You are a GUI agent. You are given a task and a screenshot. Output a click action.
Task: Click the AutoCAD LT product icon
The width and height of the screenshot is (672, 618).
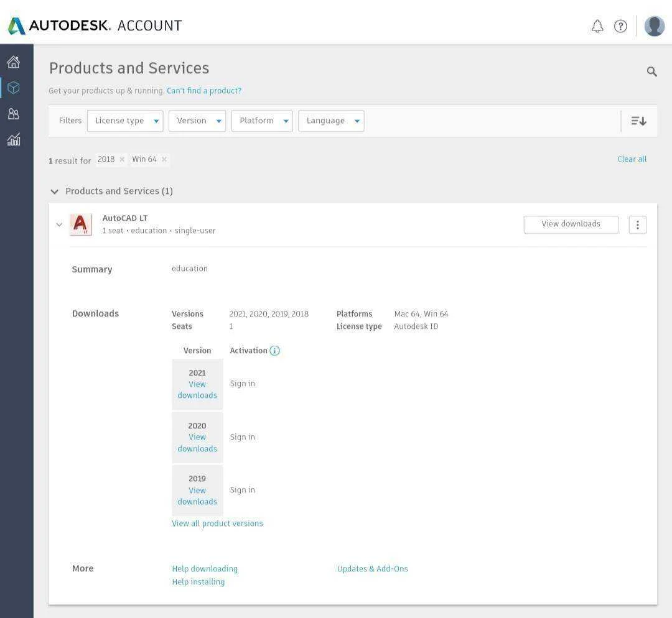click(x=81, y=224)
